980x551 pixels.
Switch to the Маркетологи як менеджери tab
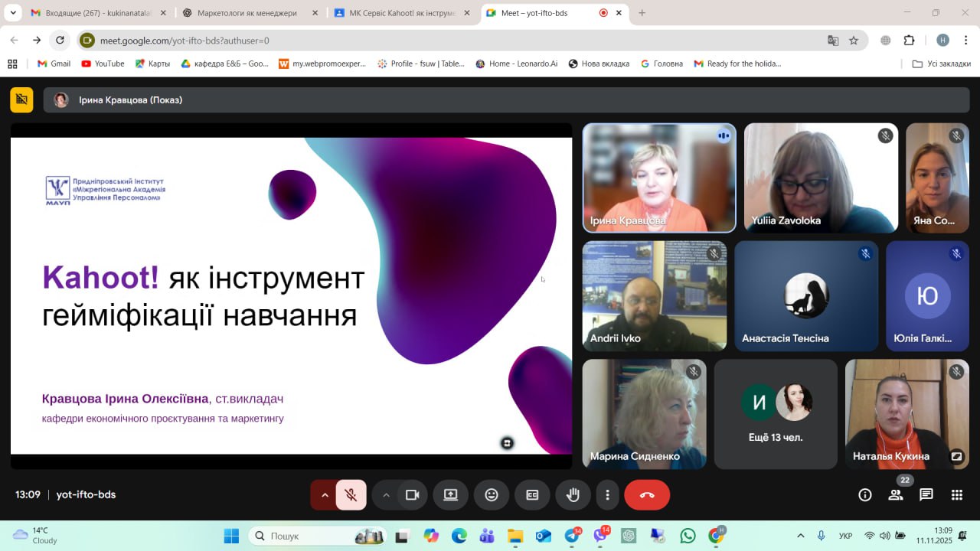point(250,13)
